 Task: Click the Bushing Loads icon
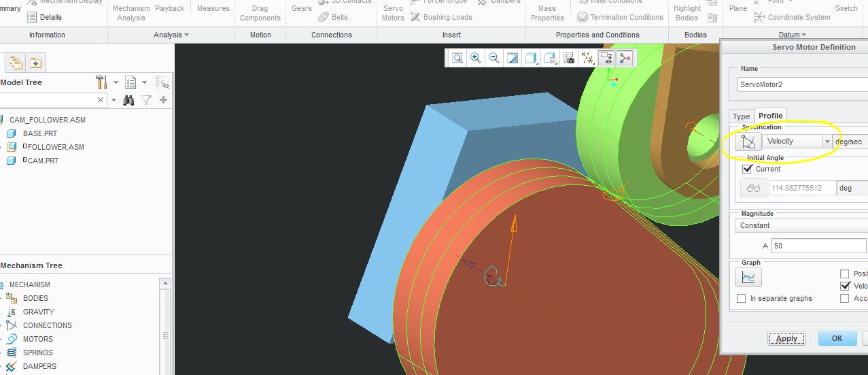click(x=415, y=17)
